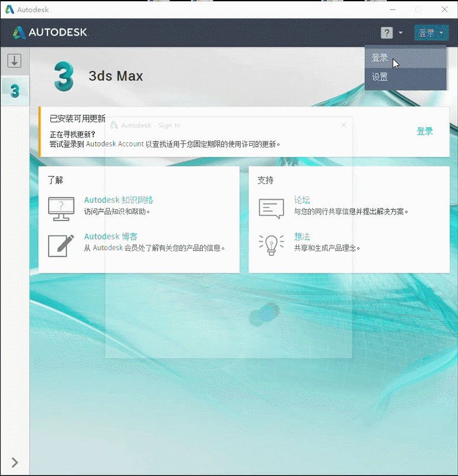Image resolution: width=458 pixels, height=476 pixels.
Task: Click the Autodesk title bar app icon
Action: tap(9, 9)
